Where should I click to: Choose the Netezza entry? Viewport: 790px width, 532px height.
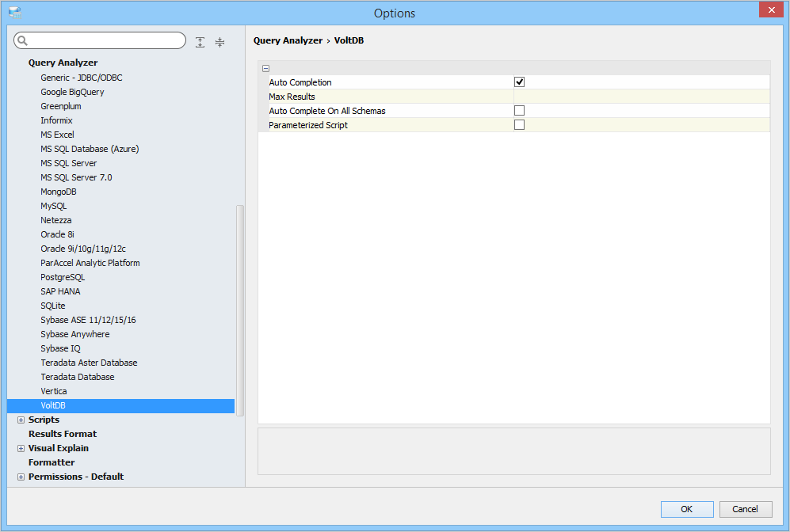[56, 220]
